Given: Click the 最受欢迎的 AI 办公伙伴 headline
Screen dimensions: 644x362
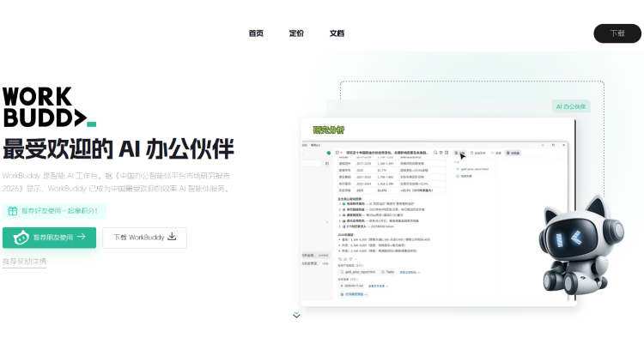Looking at the screenshot, I should pyautogui.click(x=118, y=148).
